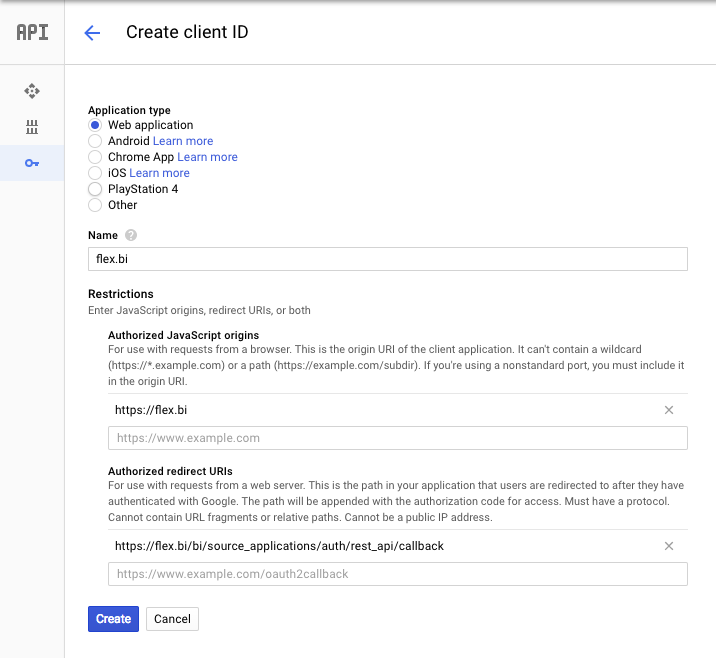Image resolution: width=716 pixels, height=658 pixels.
Task: Open the Dashboard sidebar icon
Action: (x=32, y=91)
